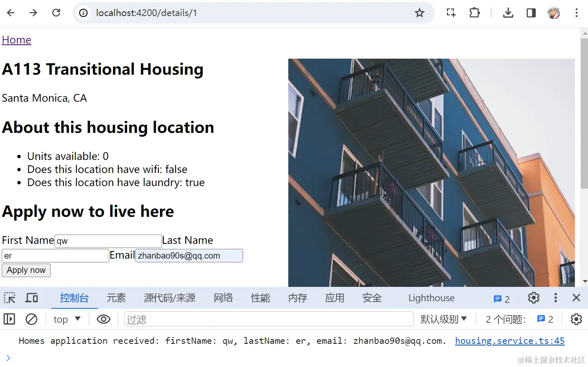Screen dimensions: 588x367
Task: Submit the form with Apply now
Action: pyautogui.click(x=26, y=270)
